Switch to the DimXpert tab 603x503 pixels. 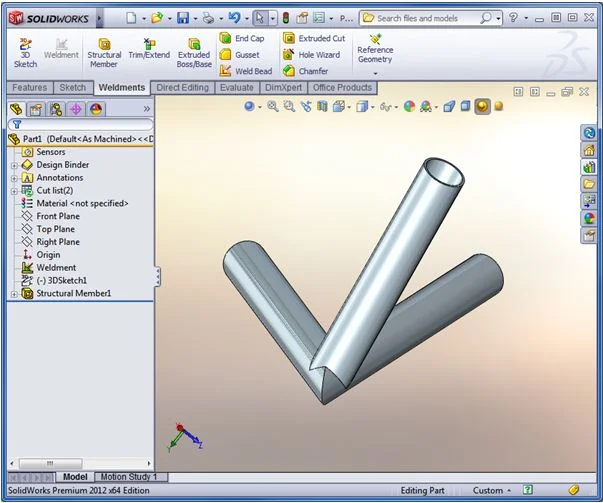tap(283, 88)
